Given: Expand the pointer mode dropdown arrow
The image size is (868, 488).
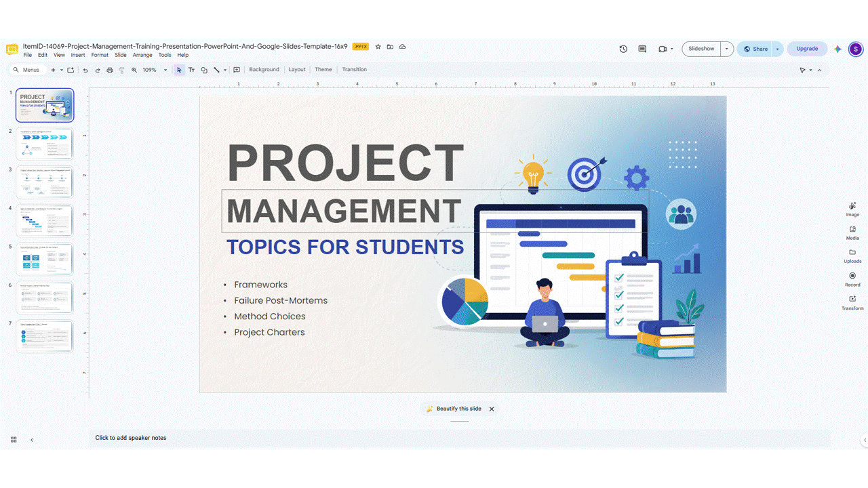Looking at the screenshot, I should (811, 70).
